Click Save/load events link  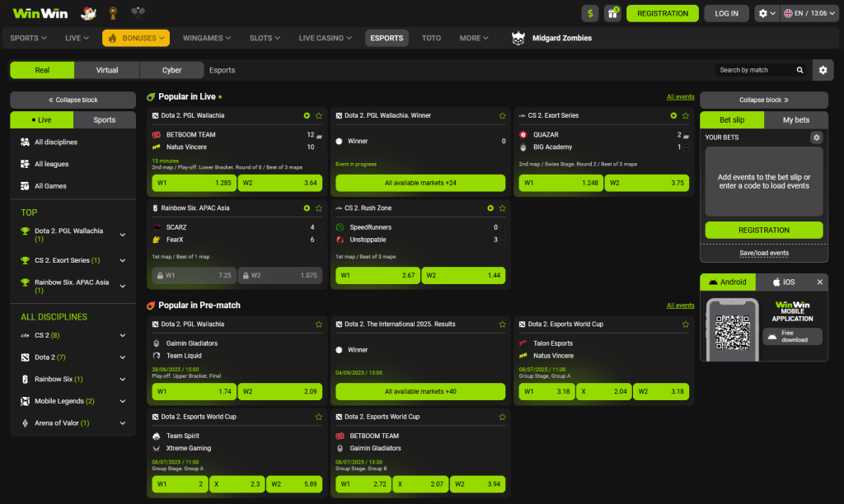click(764, 253)
